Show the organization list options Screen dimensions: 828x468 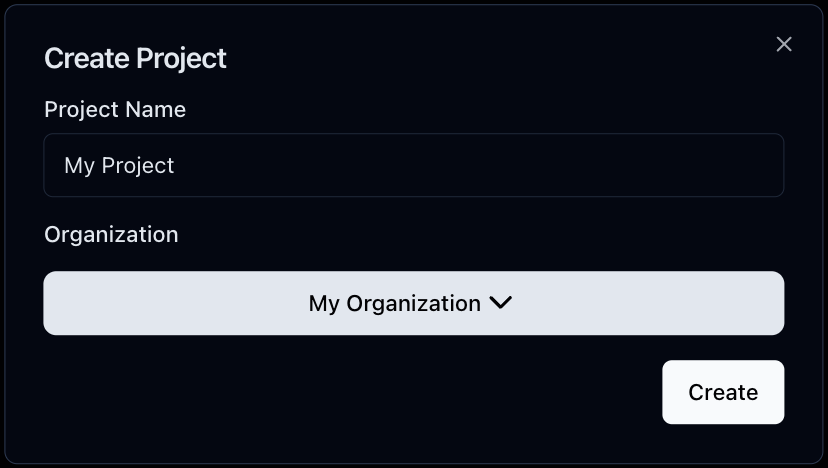413,303
